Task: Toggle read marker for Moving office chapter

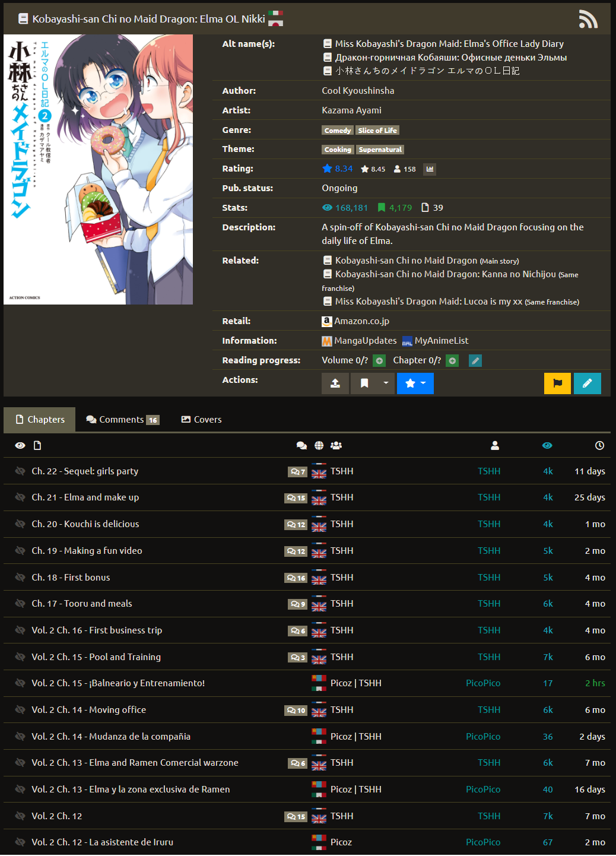Action: tap(20, 710)
